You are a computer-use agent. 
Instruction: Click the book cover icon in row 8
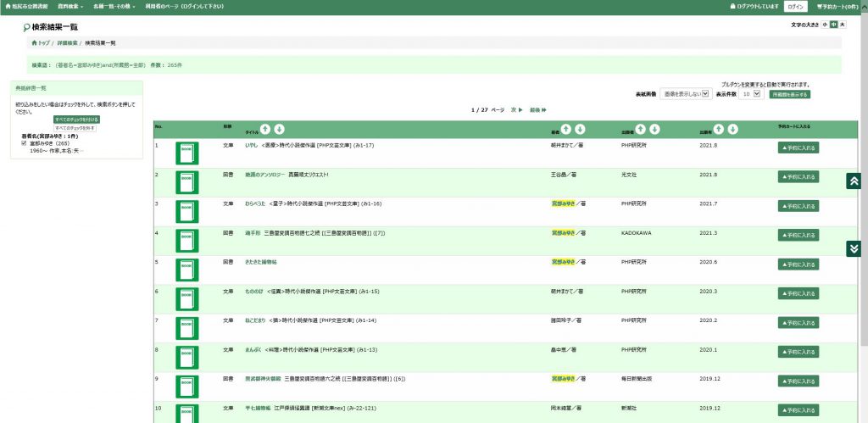pyautogui.click(x=187, y=358)
